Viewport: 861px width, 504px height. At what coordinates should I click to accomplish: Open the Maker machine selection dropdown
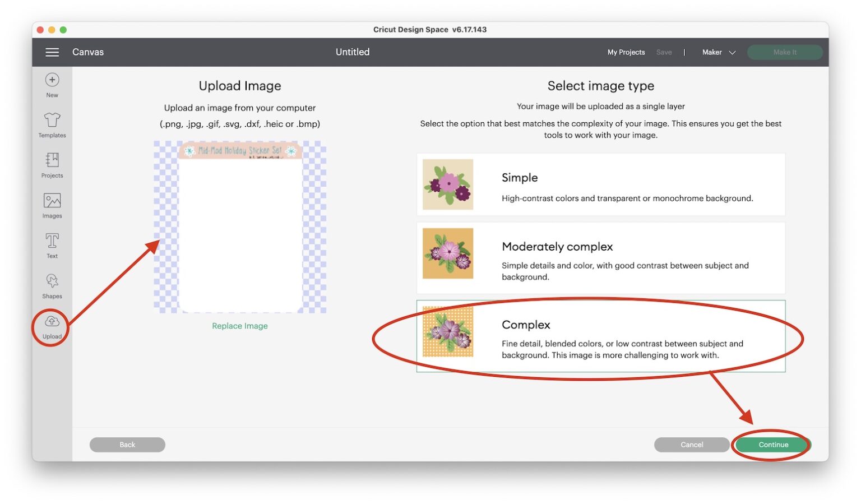[712, 52]
